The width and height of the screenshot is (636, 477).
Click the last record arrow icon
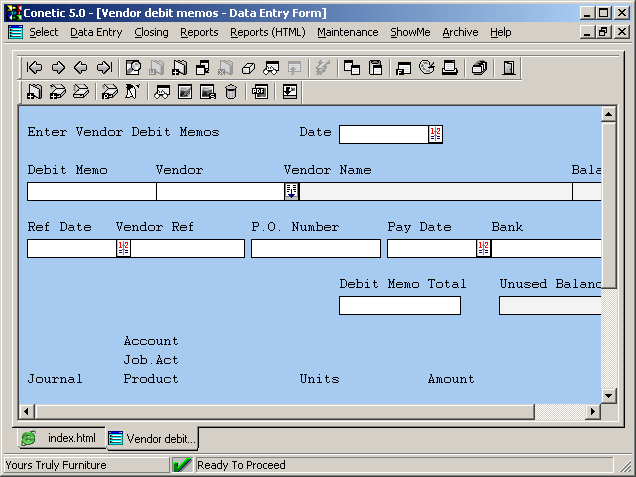tap(104, 68)
